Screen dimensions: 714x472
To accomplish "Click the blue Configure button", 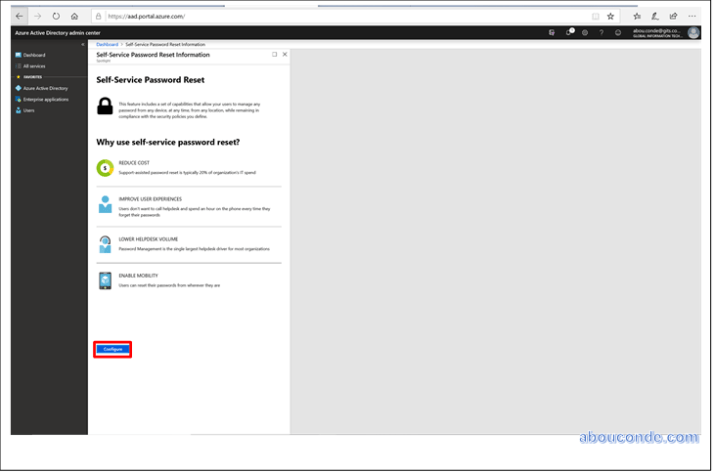I will coord(113,348).
